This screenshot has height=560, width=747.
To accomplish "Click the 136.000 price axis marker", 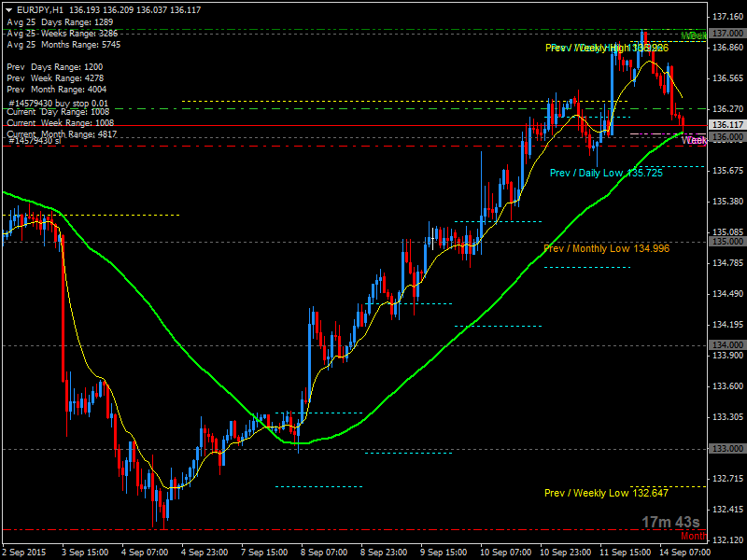I will 726,137.
